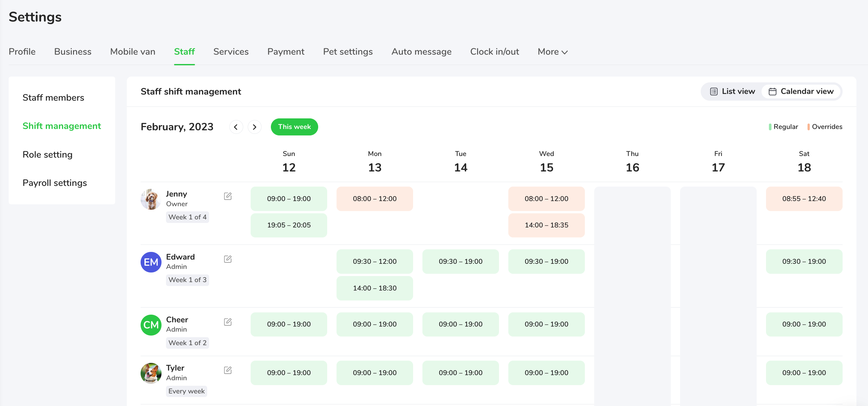Screen dimensions: 868x406
Task: Click the orange Overrides legend swatch
Action: pos(808,127)
